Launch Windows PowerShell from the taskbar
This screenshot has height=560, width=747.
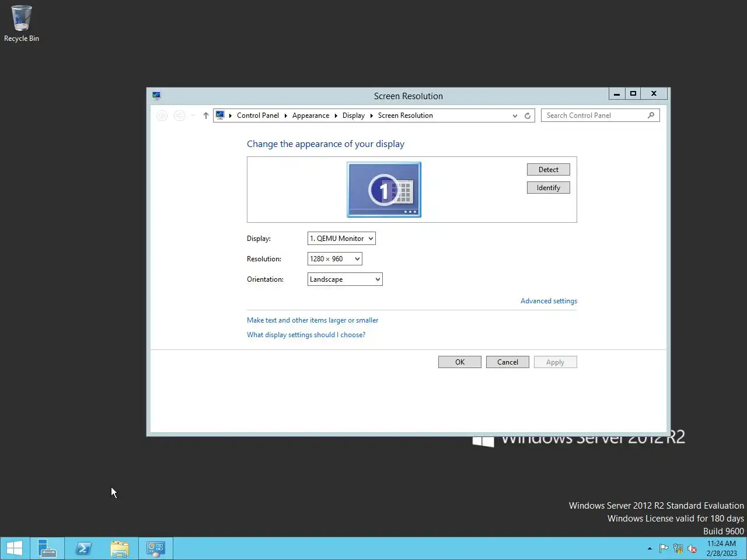pyautogui.click(x=83, y=548)
